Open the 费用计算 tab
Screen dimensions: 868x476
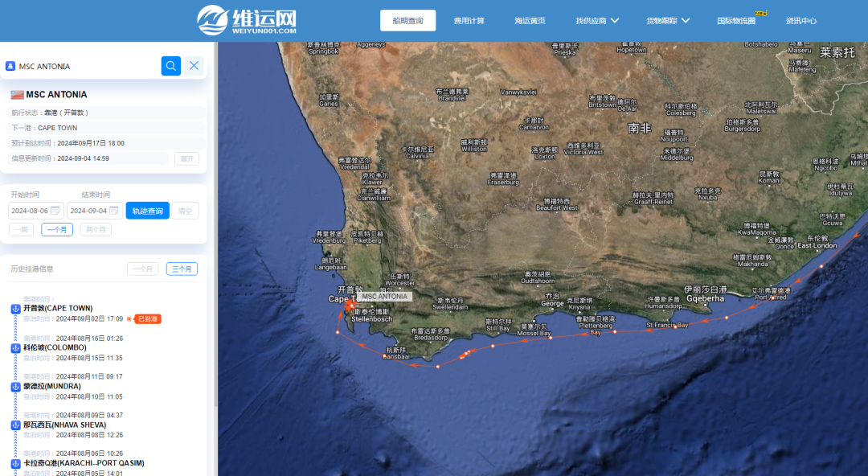tap(469, 21)
